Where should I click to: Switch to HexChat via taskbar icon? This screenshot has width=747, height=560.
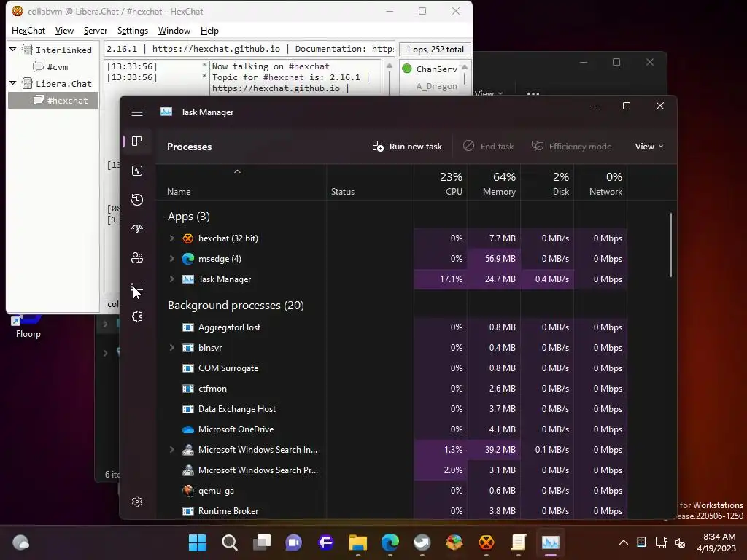click(x=487, y=542)
